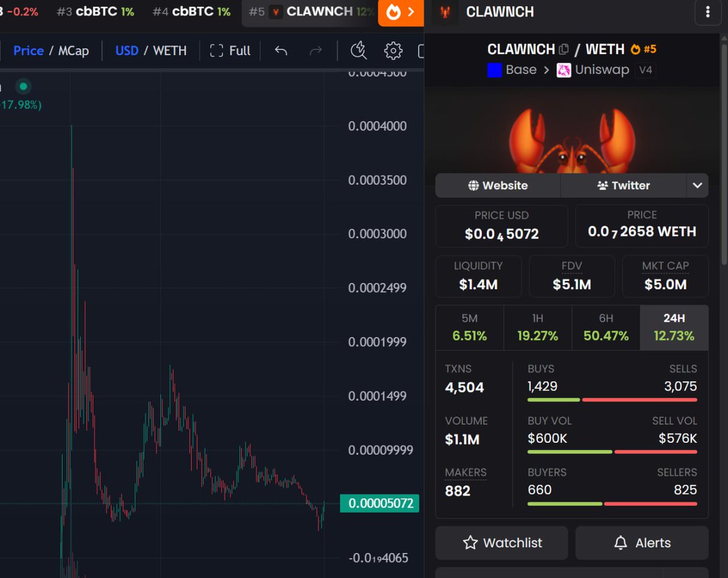The width and height of the screenshot is (728, 578).
Task: Click the green indicator dot on chart
Action: click(23, 86)
